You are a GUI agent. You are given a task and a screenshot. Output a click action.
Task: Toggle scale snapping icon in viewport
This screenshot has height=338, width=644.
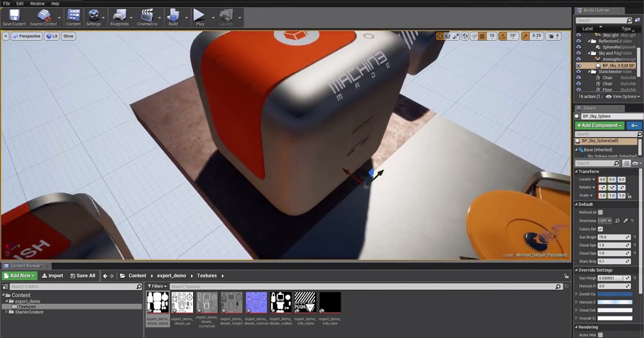coord(525,36)
